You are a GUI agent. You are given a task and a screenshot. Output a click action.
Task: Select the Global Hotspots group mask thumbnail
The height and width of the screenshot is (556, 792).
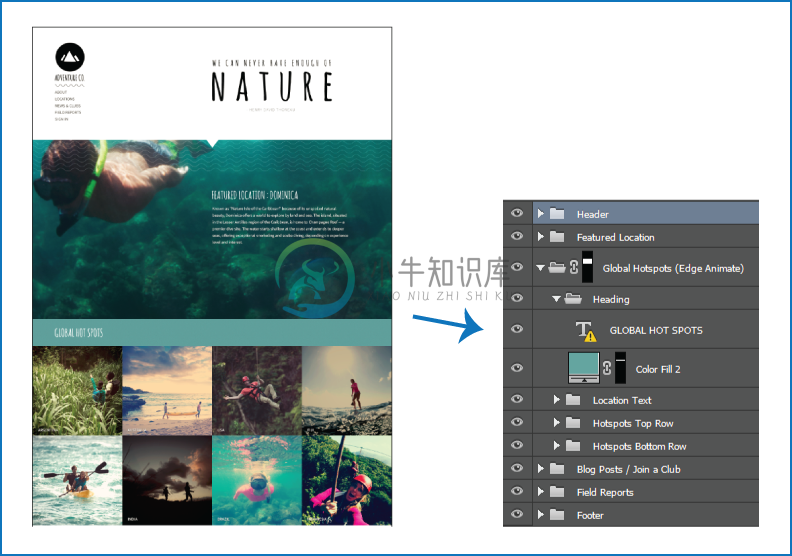(587, 267)
